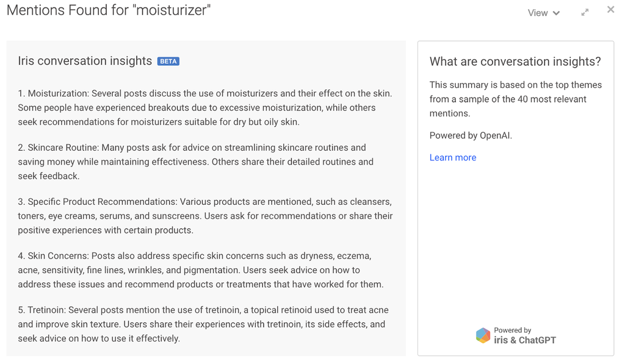Close the Mentions Found panel
The width and height of the screenshot is (625, 364).
pos(610,10)
